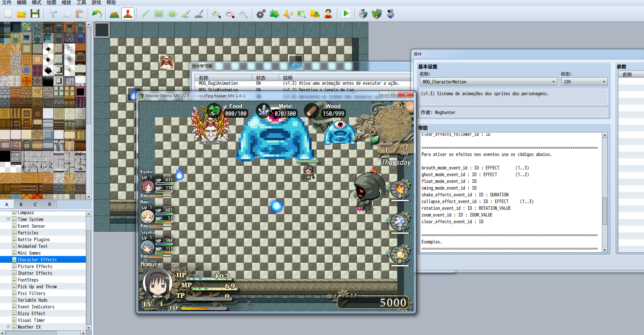Image resolution: width=644 pixels, height=335 pixels.
Task: Select the Ellipse drawing tool
Action: [172, 14]
